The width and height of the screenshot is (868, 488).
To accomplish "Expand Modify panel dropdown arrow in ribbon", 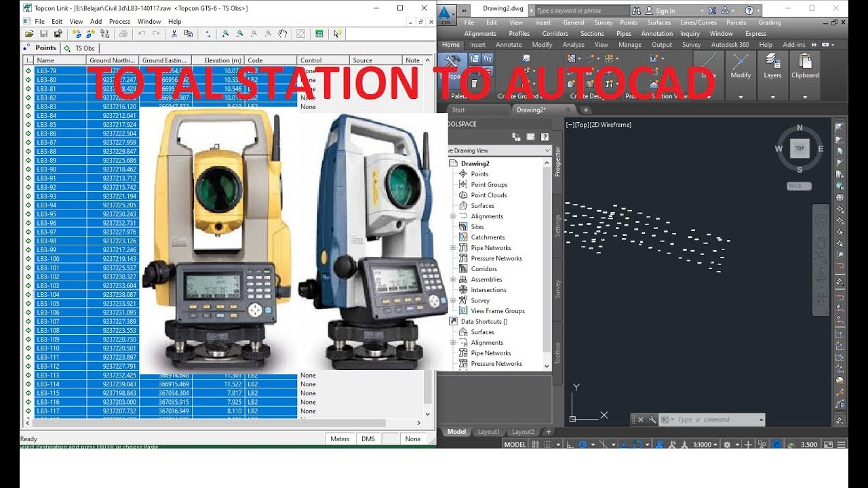I will (741, 97).
